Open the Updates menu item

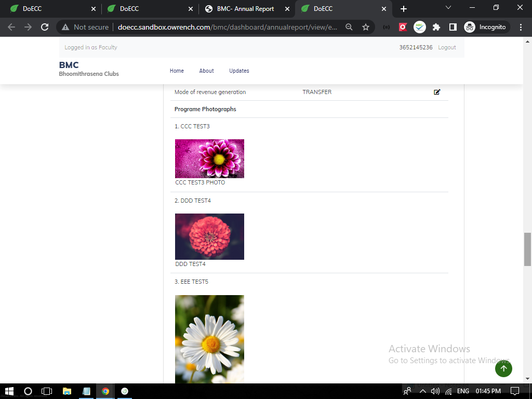[x=239, y=71]
